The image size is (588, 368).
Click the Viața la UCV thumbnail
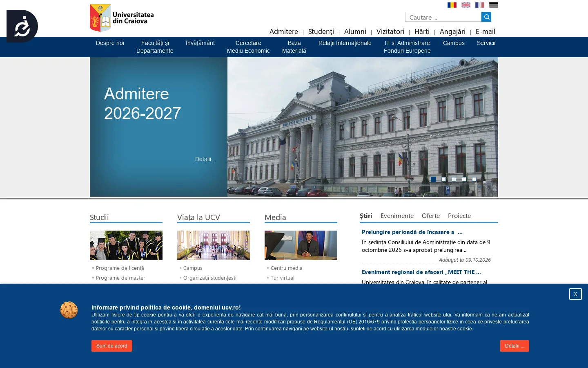[x=214, y=245]
